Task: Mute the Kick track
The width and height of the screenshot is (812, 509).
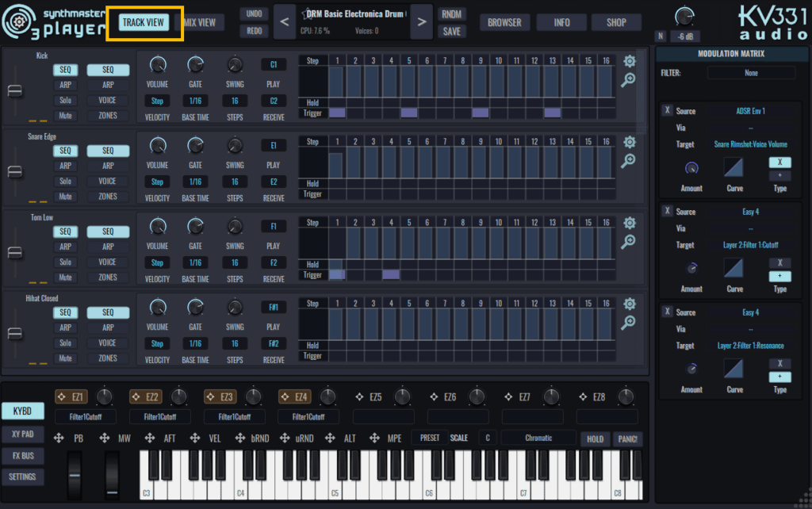Action: pyautogui.click(x=65, y=116)
